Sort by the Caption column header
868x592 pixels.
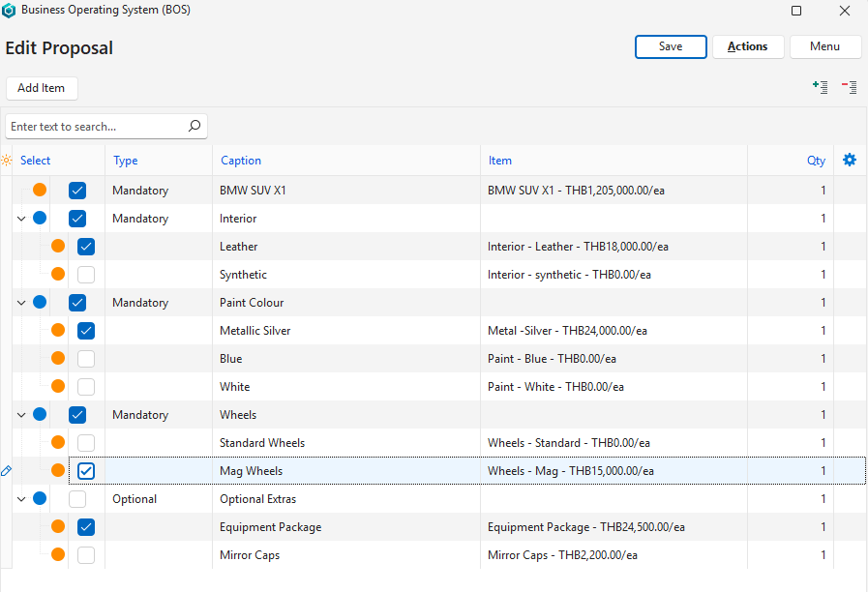(x=241, y=161)
